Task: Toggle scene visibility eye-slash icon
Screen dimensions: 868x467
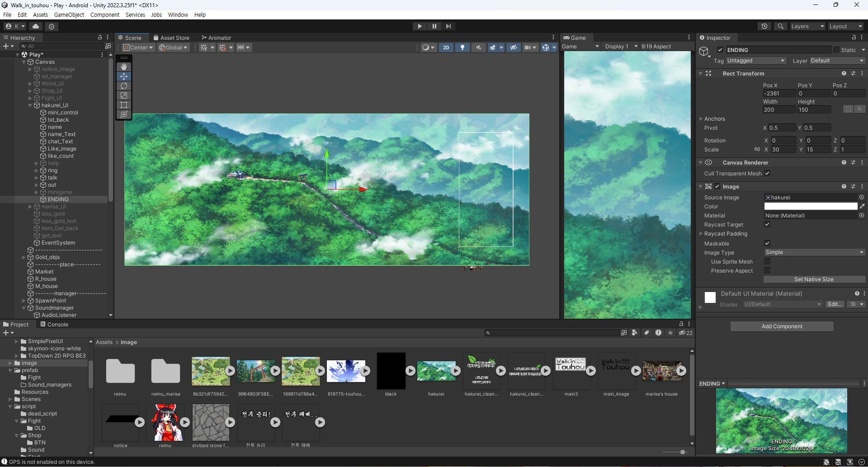Action: (x=513, y=47)
